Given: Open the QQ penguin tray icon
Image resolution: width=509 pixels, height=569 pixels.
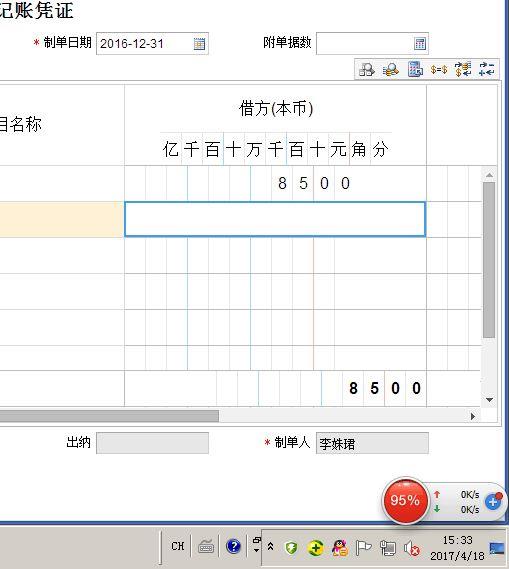Looking at the screenshot, I should coord(340,548).
